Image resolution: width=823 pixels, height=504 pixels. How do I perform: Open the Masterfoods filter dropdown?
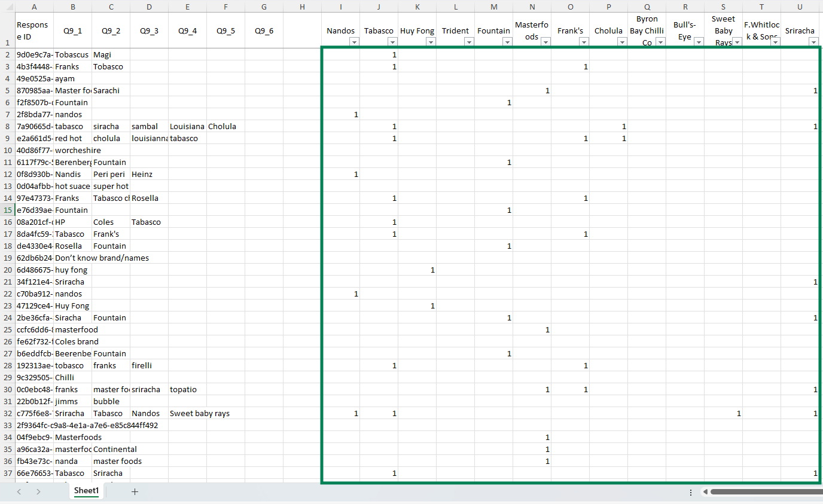coord(545,42)
